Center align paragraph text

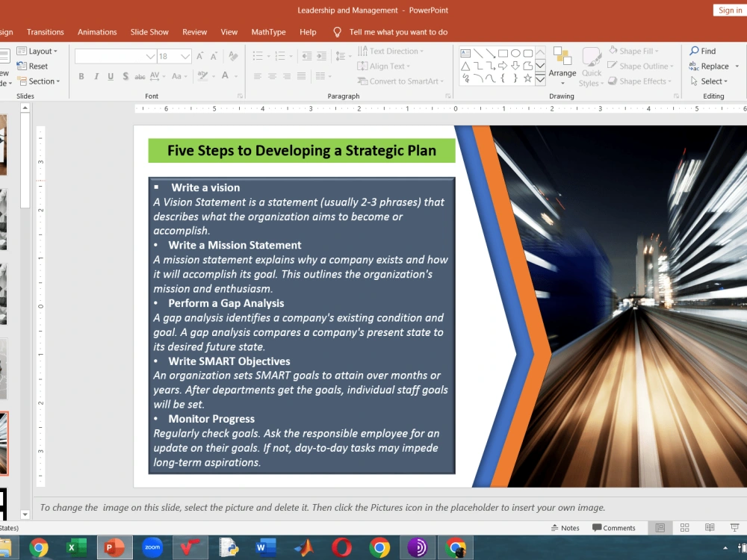(273, 76)
